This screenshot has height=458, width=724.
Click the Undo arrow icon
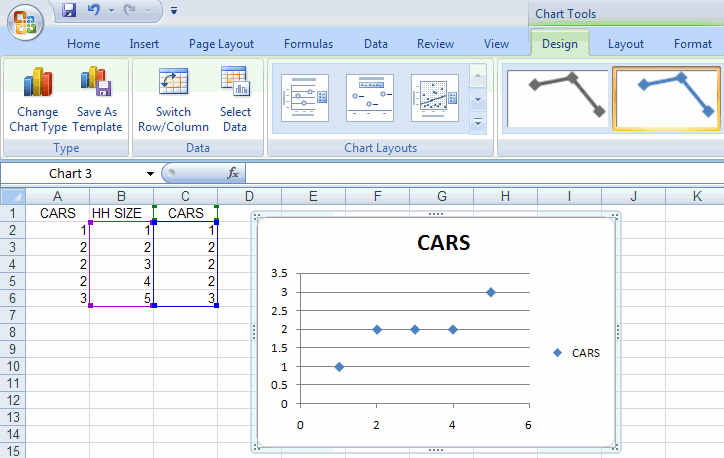point(94,11)
